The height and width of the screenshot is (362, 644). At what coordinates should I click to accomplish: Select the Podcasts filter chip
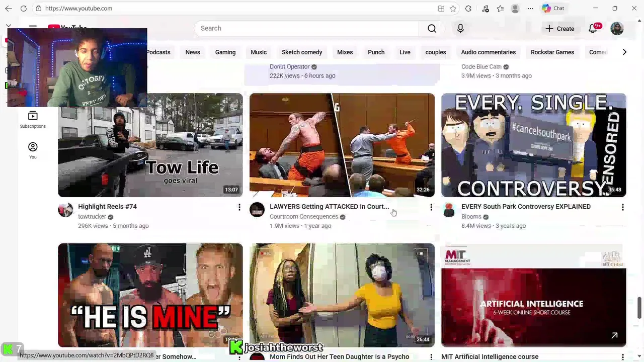coord(158,52)
